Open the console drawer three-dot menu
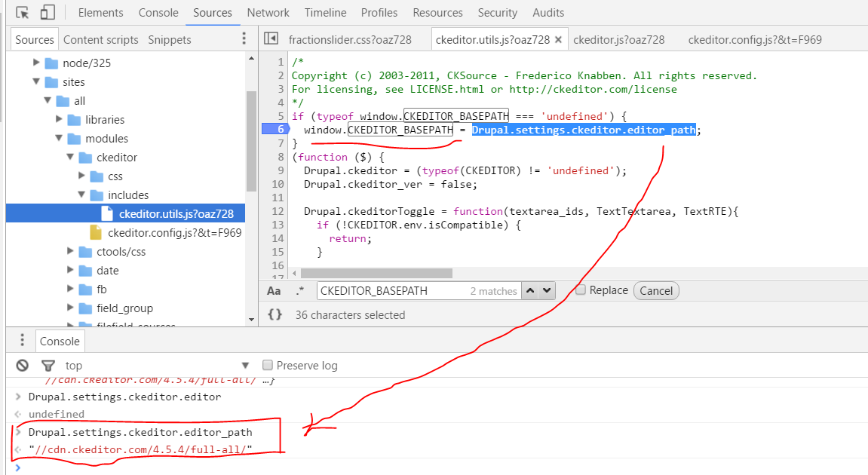Viewport: 868px width, 475px height. point(23,341)
